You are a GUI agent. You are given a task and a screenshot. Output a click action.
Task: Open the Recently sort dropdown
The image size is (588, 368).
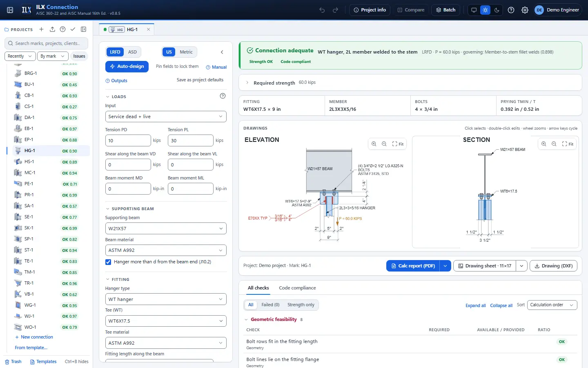(x=20, y=56)
